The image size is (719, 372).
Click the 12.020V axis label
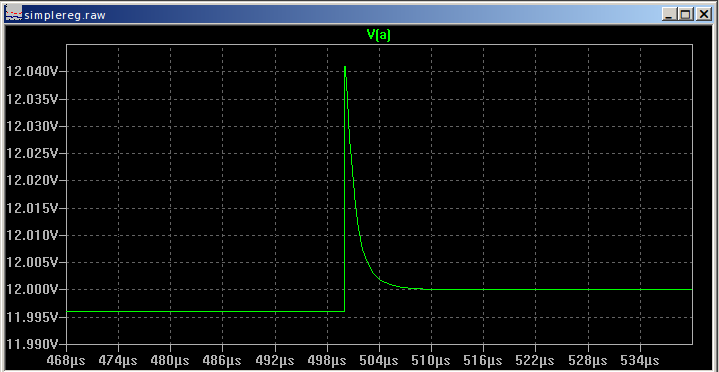31,180
